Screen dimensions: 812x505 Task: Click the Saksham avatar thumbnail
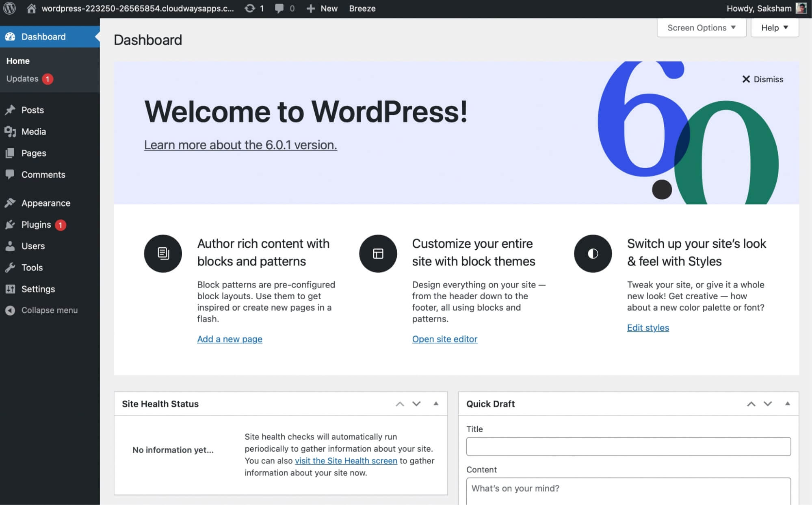pos(801,8)
